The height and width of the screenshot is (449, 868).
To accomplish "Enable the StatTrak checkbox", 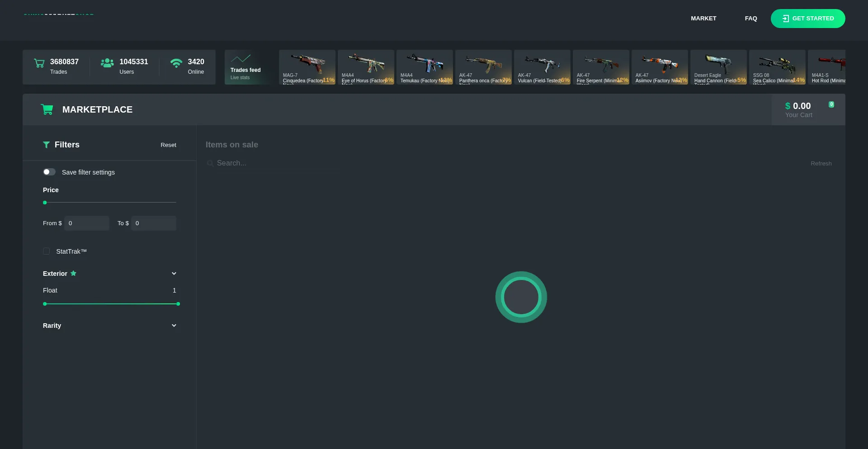I will pos(47,251).
